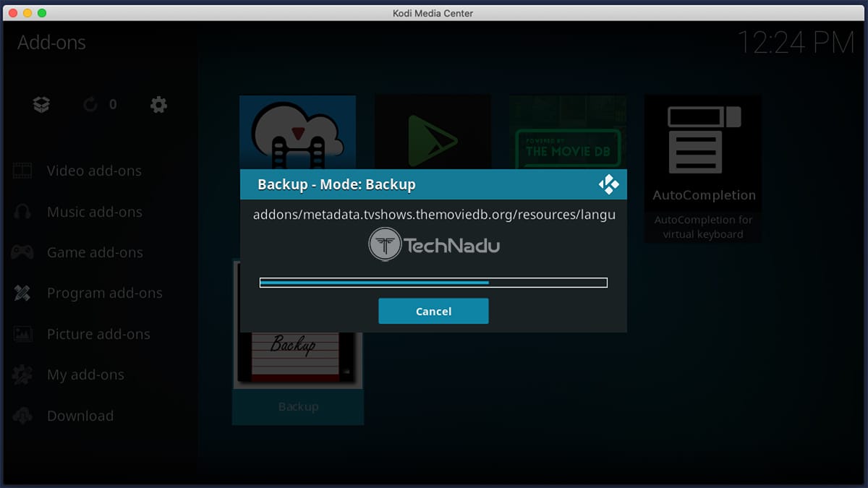Open Video add-ons category
Image resolution: width=868 pixels, height=488 pixels.
click(x=94, y=171)
